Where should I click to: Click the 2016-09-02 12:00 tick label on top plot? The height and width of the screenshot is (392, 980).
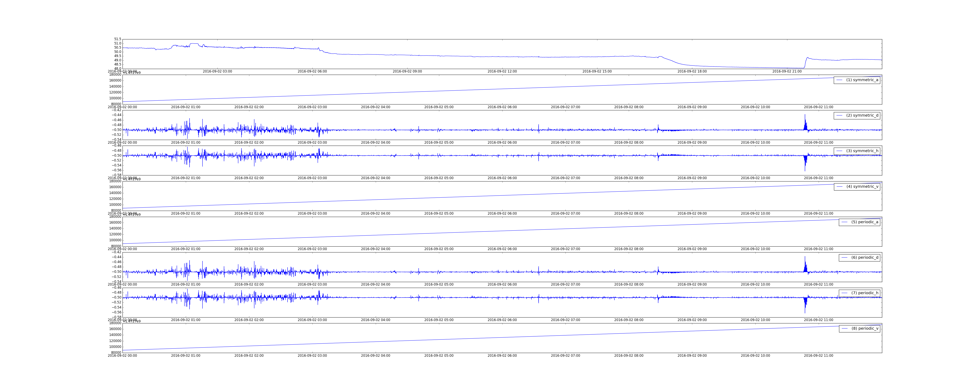pos(502,72)
